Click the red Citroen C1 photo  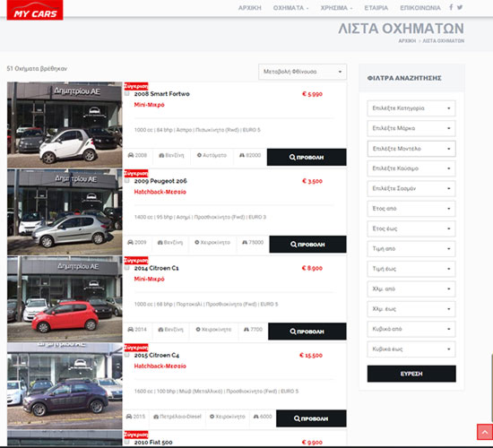(x=65, y=299)
